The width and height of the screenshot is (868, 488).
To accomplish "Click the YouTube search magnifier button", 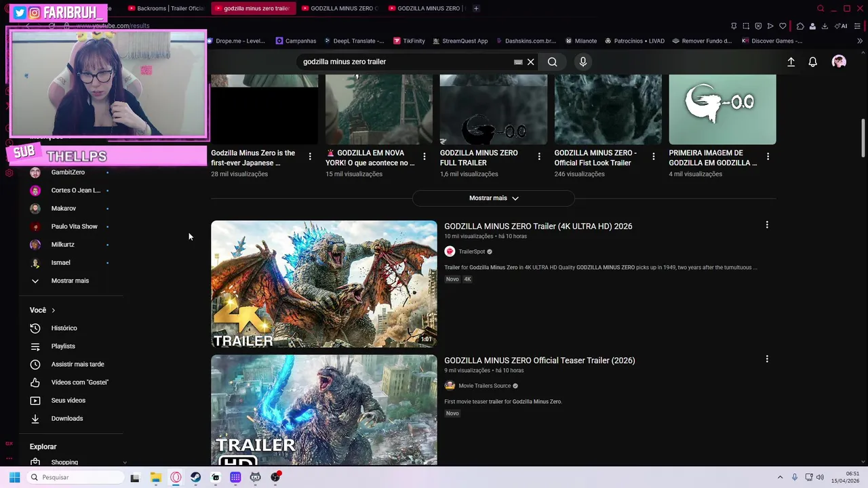I will (x=552, y=62).
